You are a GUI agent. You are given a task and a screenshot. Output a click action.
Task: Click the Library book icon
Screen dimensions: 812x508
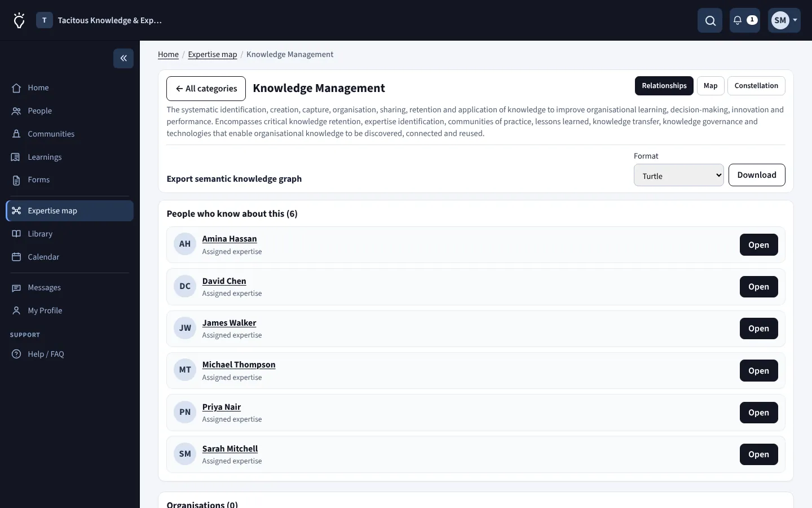click(x=16, y=234)
